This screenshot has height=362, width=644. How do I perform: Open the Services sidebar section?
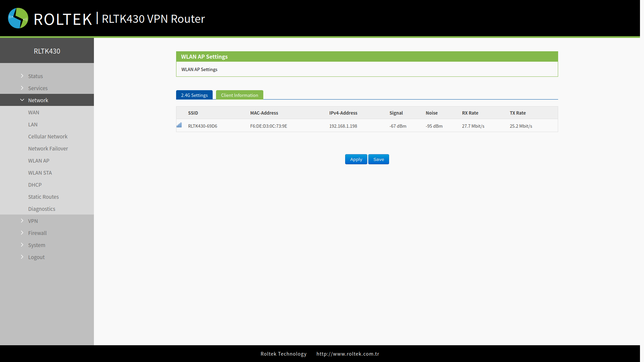tap(38, 88)
